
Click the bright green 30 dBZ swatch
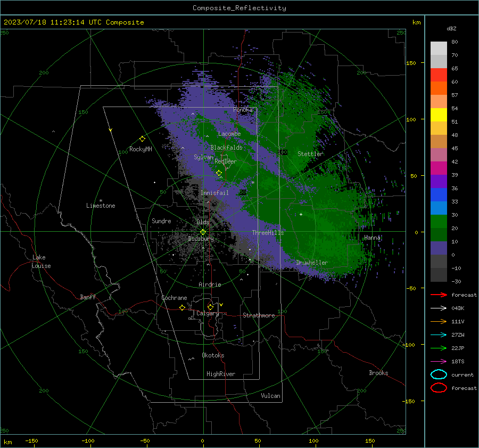coord(439,222)
